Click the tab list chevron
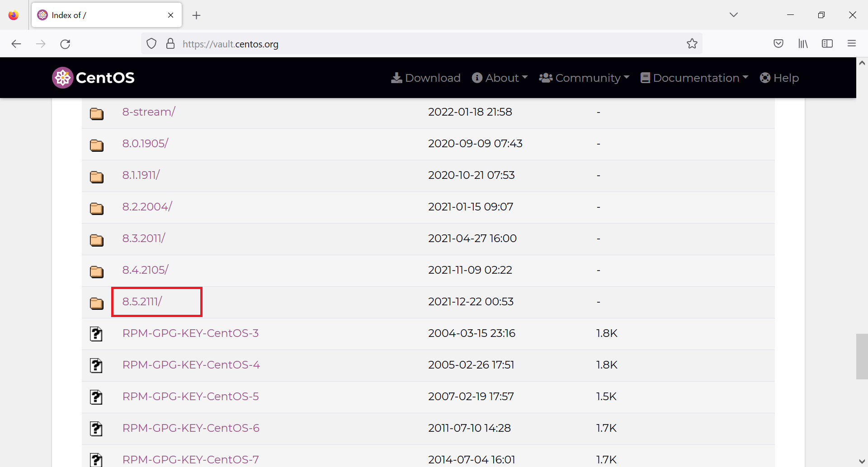 tap(734, 14)
